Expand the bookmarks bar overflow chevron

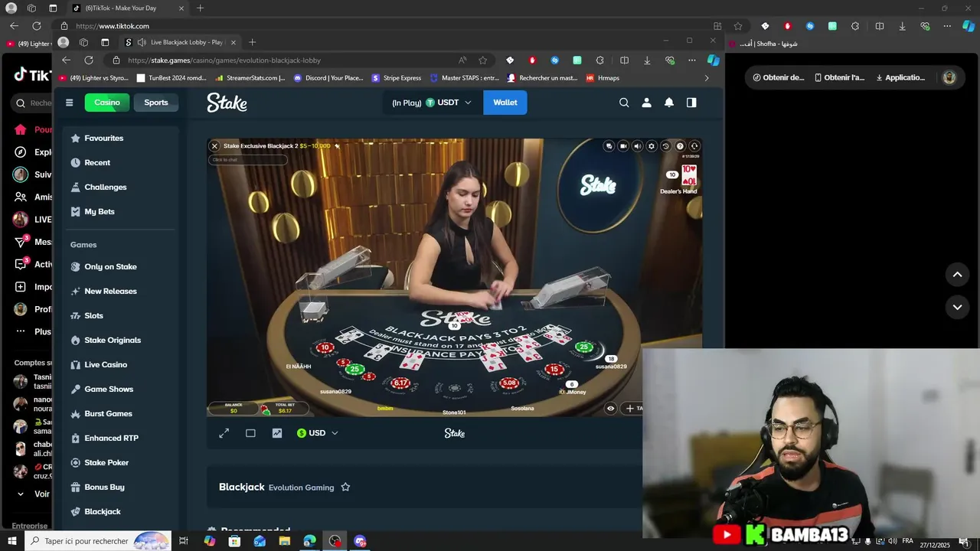(x=707, y=78)
